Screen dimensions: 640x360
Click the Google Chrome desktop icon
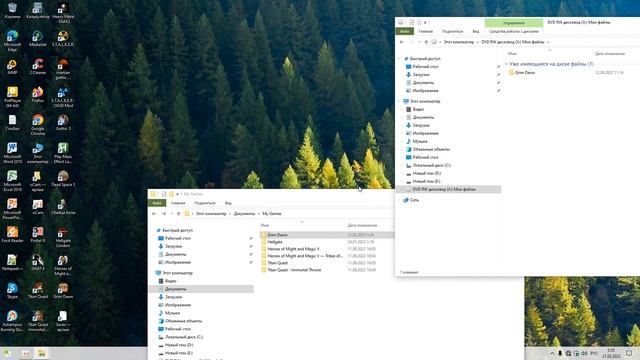point(38,125)
